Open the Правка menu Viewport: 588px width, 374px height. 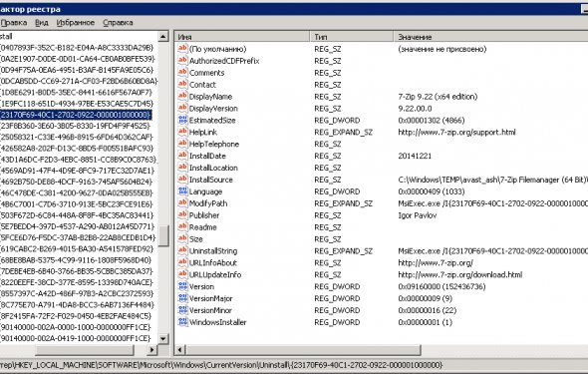pos(14,23)
